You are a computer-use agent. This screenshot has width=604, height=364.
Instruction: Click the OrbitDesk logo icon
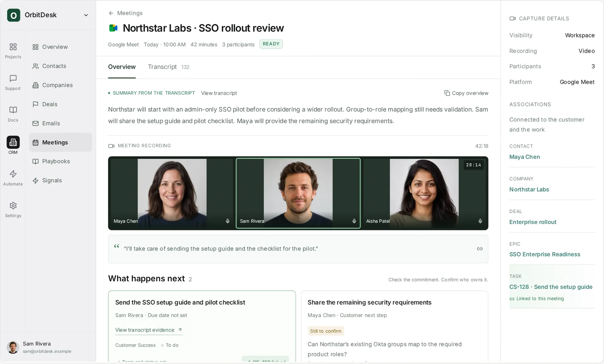(14, 15)
